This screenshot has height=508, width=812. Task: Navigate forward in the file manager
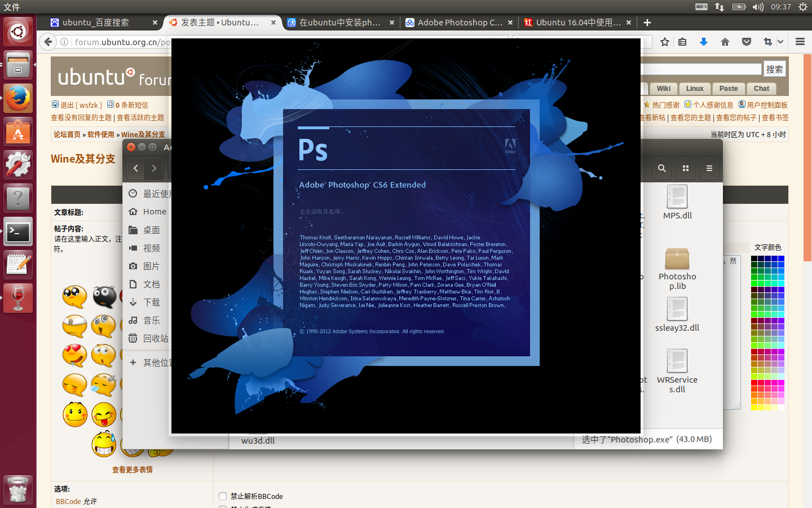(154, 168)
